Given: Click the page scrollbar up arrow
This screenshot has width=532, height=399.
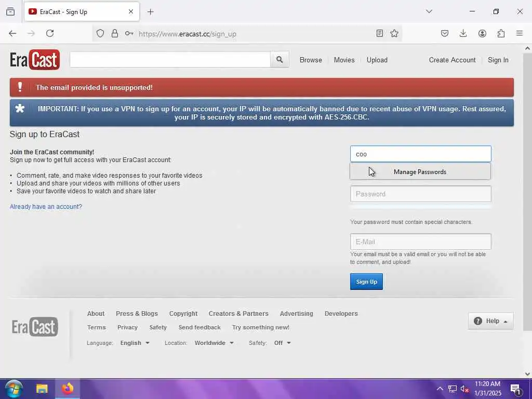Looking at the screenshot, I should [x=528, y=48].
